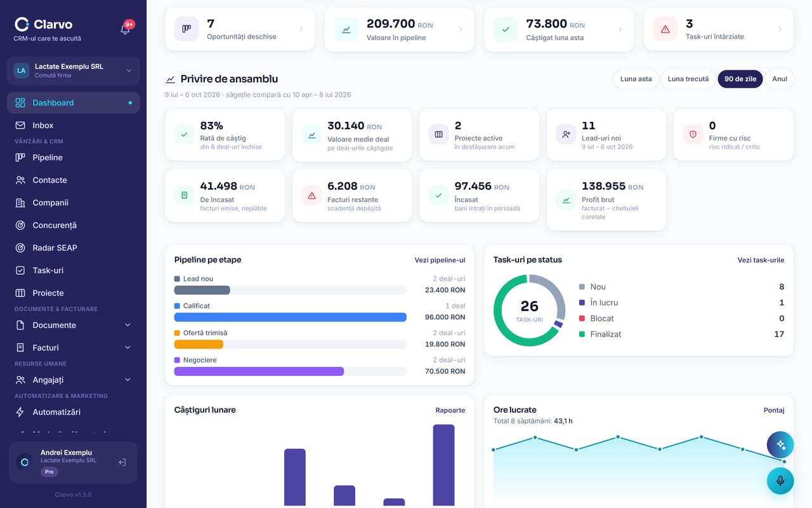Expand the Documente submenu chevron
This screenshot has width=812, height=508.
[x=128, y=325]
